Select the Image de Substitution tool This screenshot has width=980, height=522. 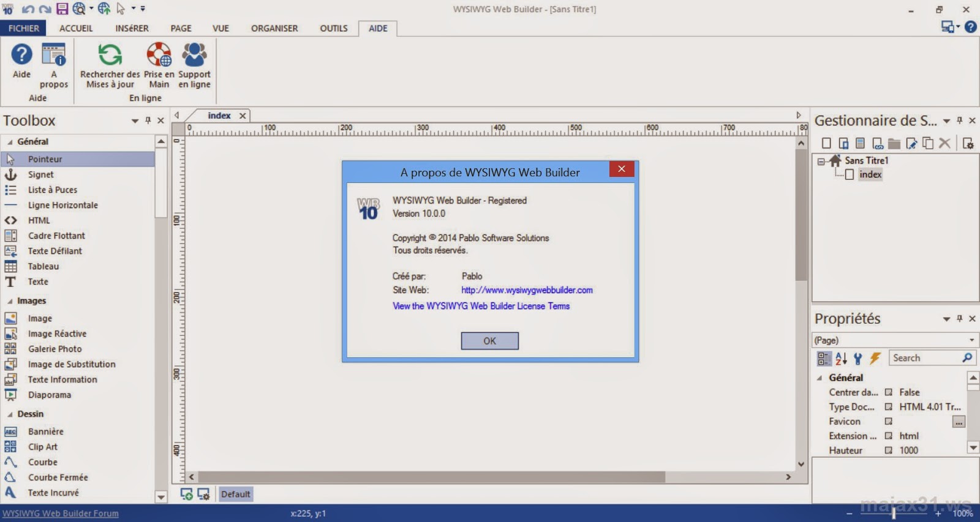78,364
